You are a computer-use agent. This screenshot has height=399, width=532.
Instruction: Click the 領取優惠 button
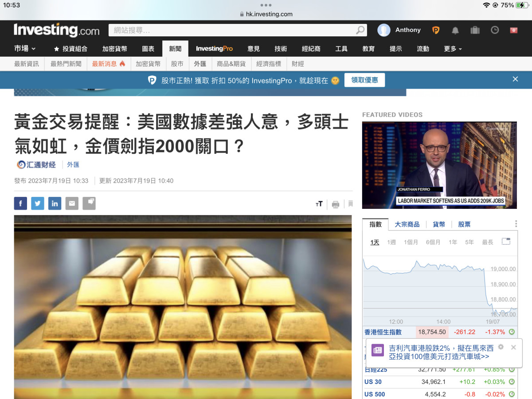click(x=364, y=80)
